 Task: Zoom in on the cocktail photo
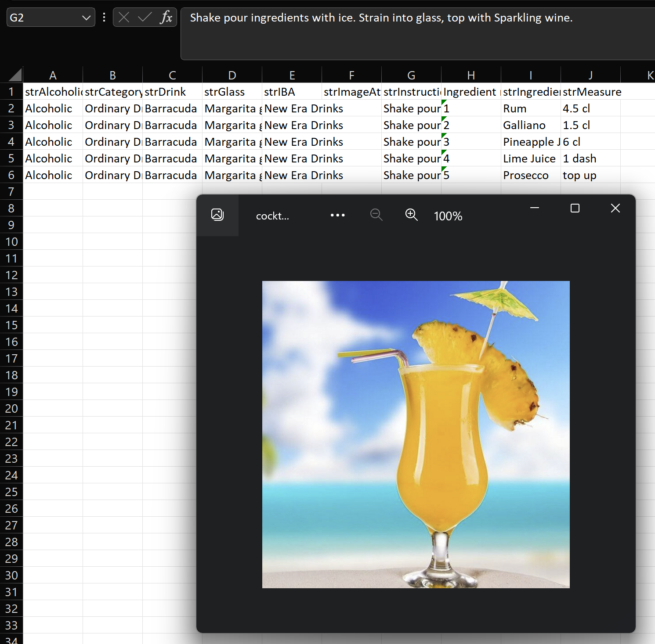click(411, 215)
